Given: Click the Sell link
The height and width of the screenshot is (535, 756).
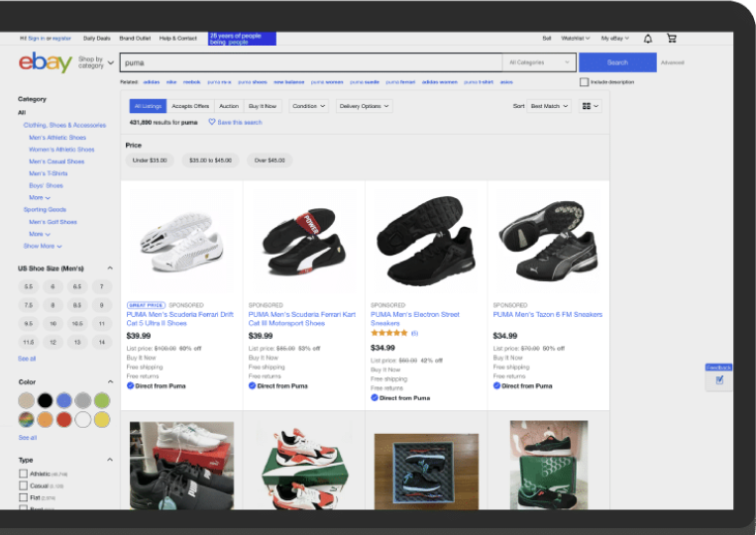Looking at the screenshot, I should (x=547, y=38).
